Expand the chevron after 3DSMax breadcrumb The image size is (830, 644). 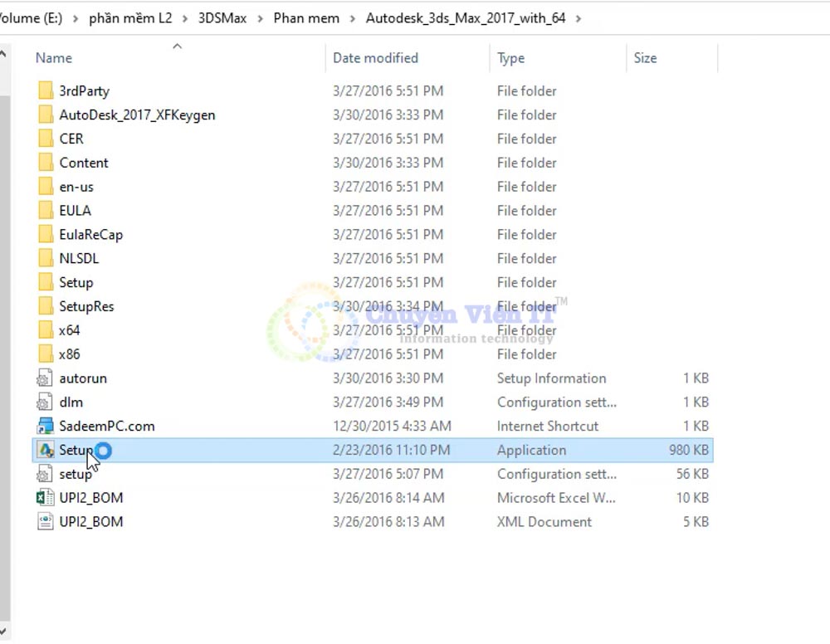260,18
